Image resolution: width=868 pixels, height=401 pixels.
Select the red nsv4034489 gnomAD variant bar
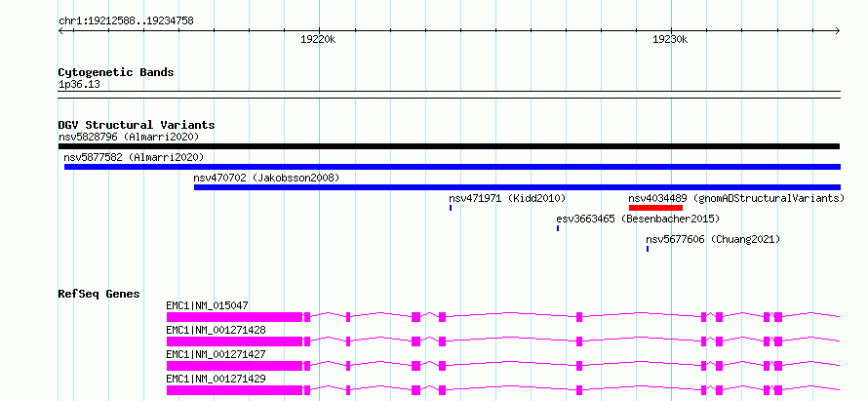pyautogui.click(x=655, y=208)
